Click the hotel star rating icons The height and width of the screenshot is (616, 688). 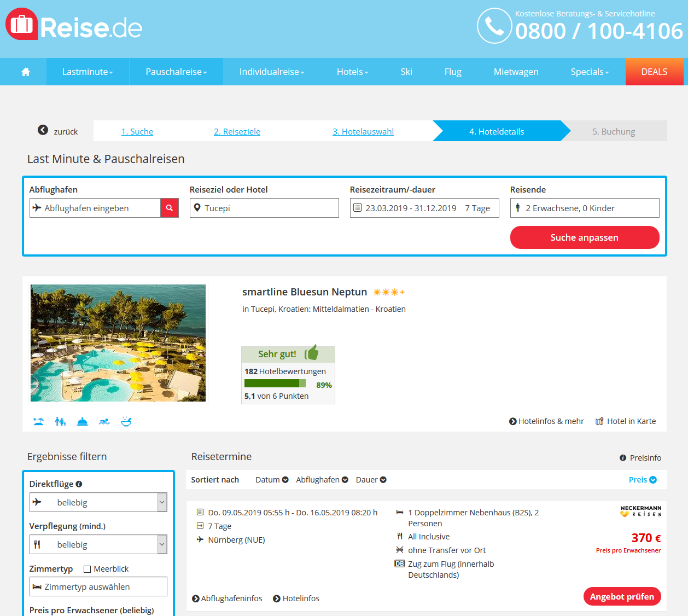point(389,292)
